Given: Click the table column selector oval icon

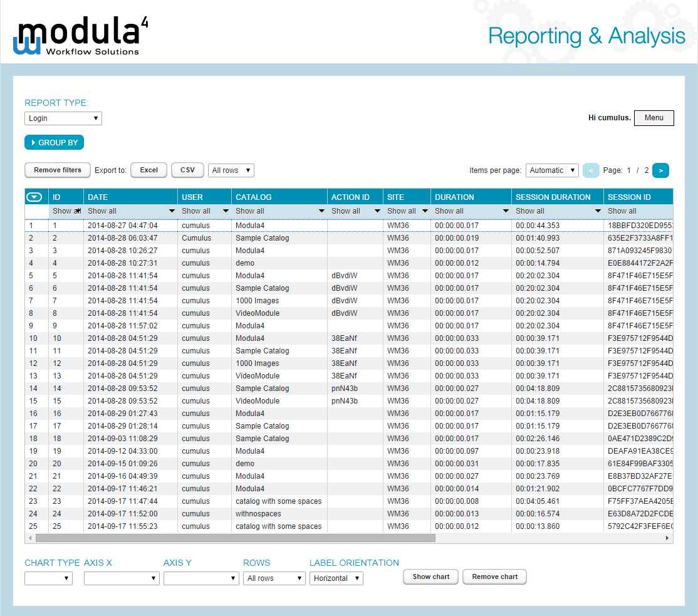Looking at the screenshot, I should point(34,197).
